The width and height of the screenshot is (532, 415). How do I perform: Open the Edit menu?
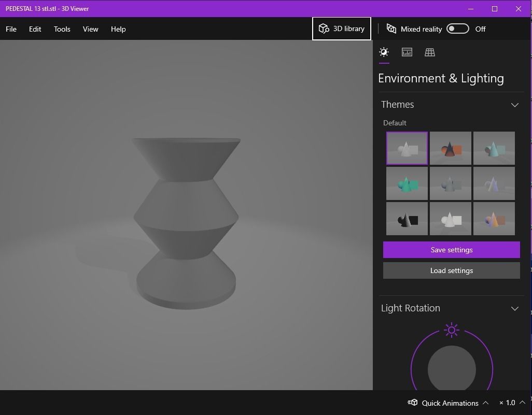[35, 29]
